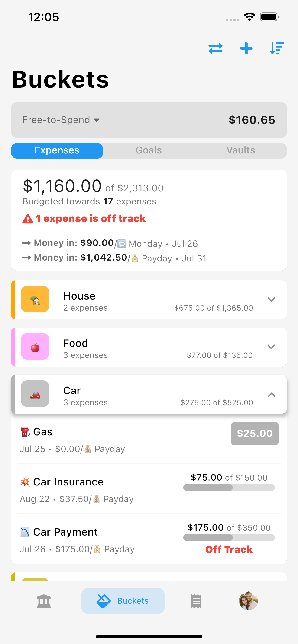This screenshot has height=644, width=298.
Task: Expand the House bucket chevron
Action: 271,299
